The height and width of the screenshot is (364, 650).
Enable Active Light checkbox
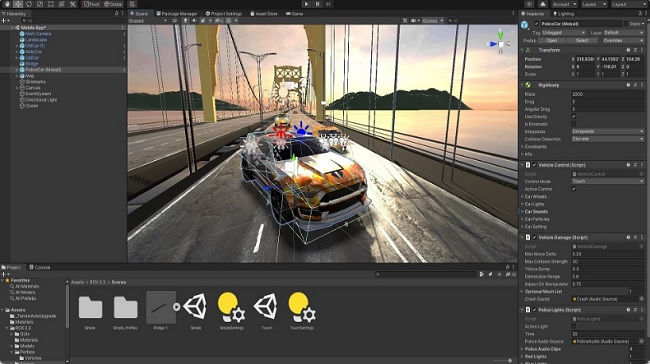[x=574, y=326]
